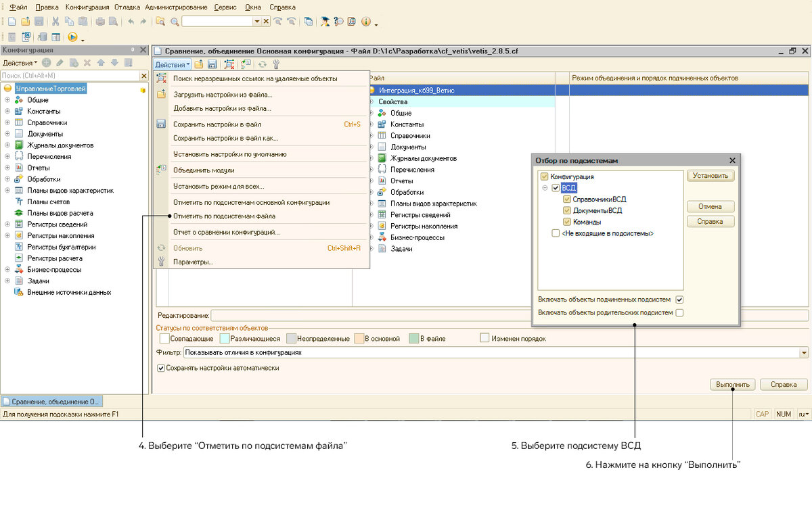Screen dimensions: 812x522
Task: Click the New document toolbar icon
Action: (x=12, y=22)
